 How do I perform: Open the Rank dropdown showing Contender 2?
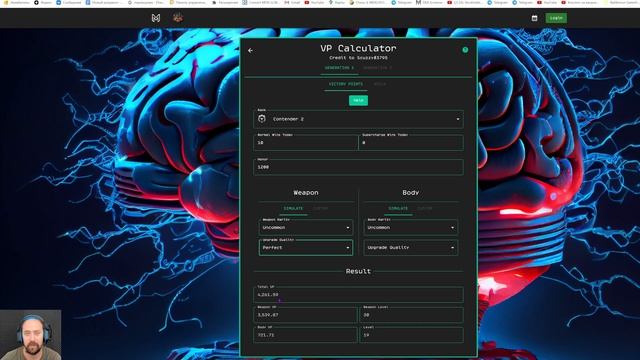[358, 119]
